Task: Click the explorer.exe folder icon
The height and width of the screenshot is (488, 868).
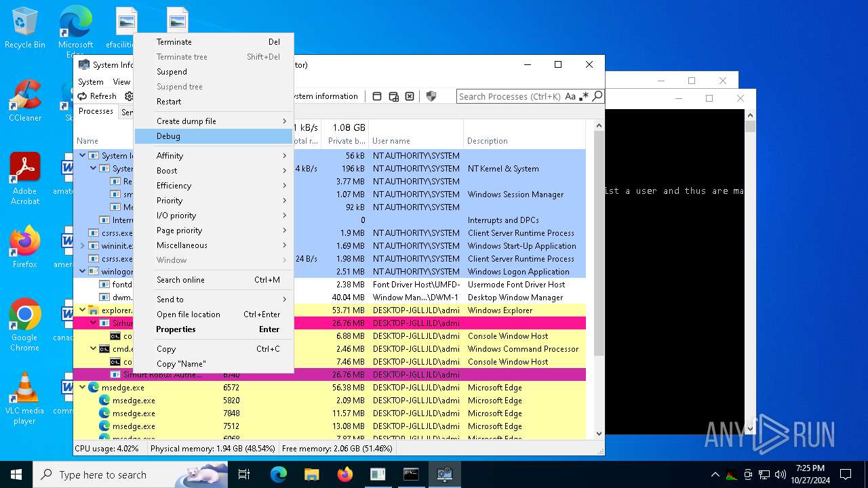Action: click(93, 310)
